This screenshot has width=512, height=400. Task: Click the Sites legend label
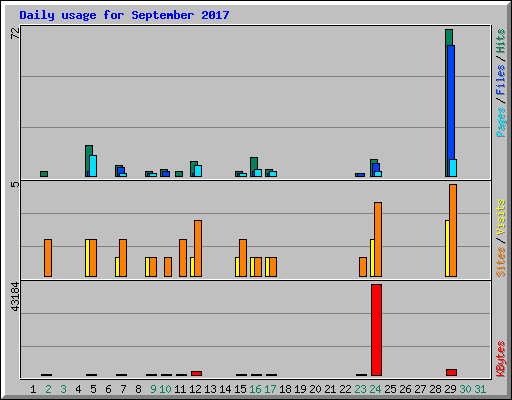coord(500,262)
